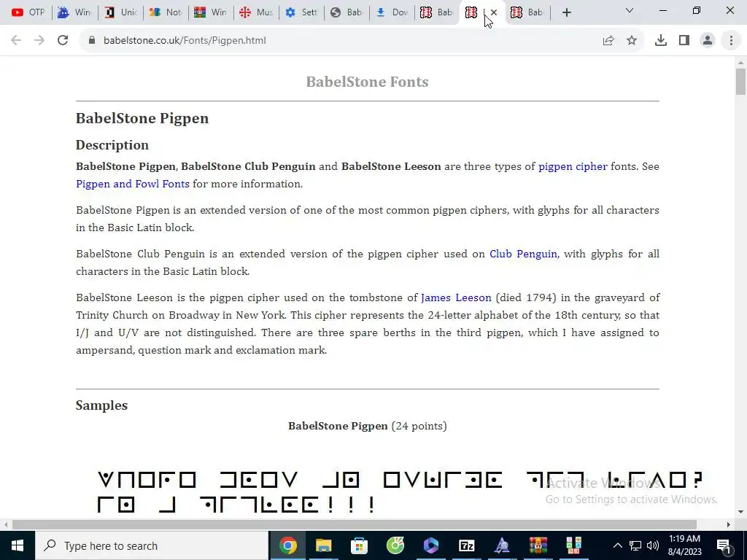The width and height of the screenshot is (747, 560).
Task: Open the Windows Start menu
Action: tap(18, 545)
